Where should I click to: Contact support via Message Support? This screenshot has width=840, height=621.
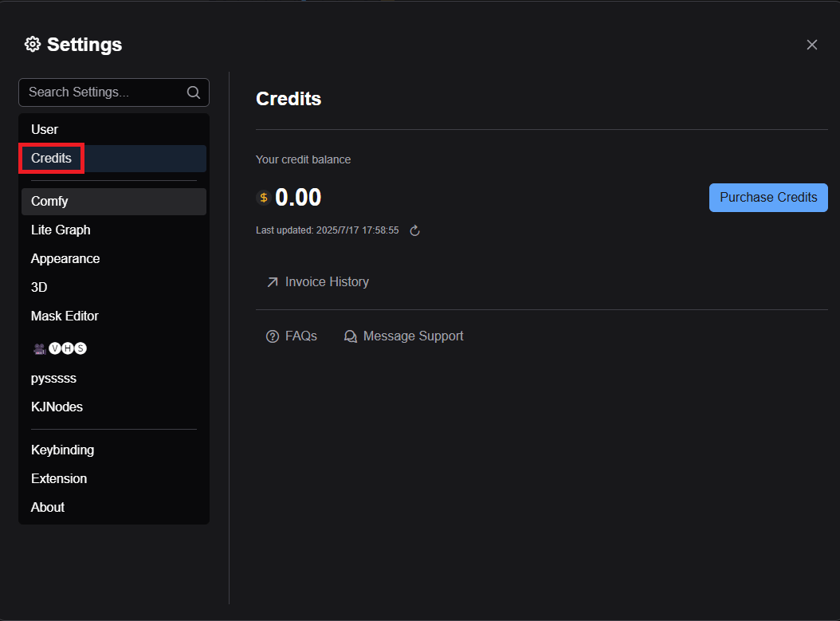[413, 336]
